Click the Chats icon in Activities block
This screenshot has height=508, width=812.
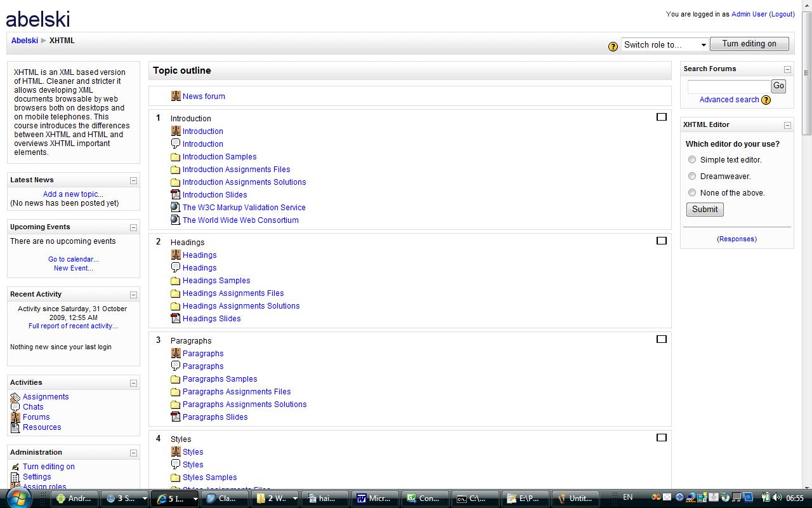(x=15, y=407)
